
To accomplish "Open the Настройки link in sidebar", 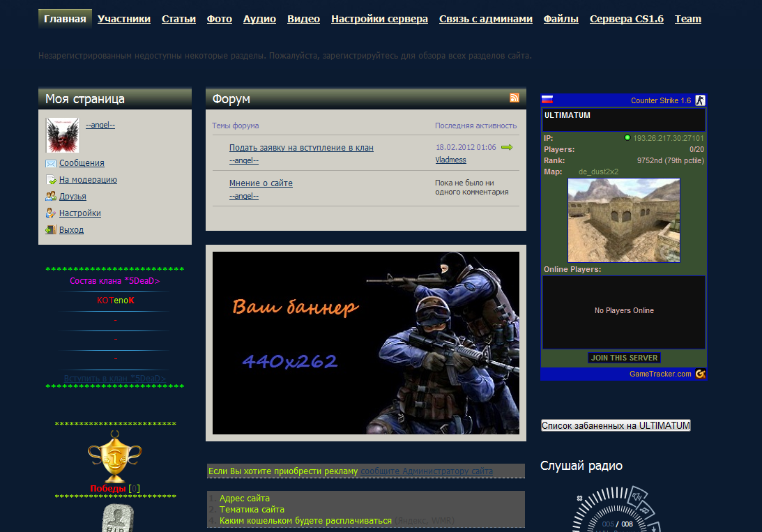I will click(80, 213).
